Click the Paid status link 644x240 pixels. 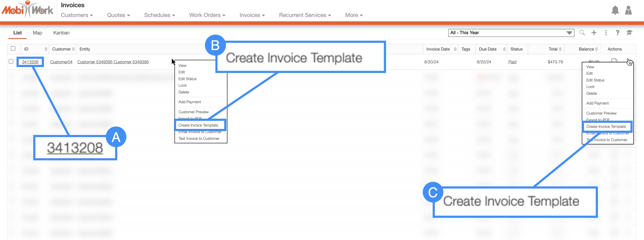coord(512,62)
